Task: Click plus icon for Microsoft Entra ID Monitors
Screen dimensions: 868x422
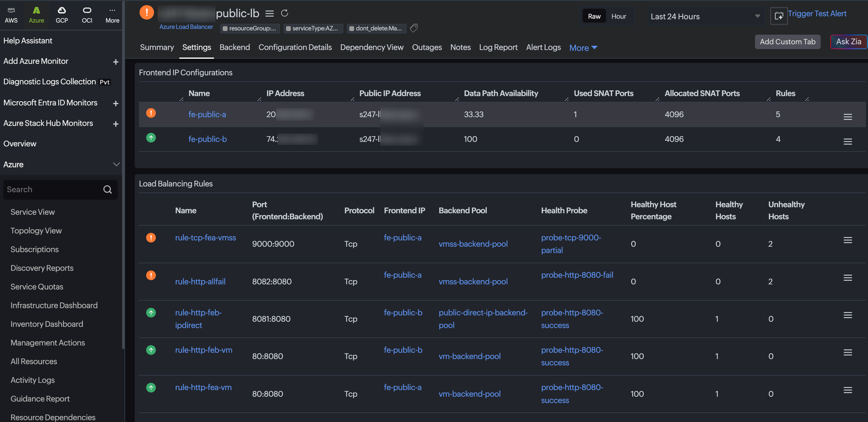Action: click(x=115, y=103)
